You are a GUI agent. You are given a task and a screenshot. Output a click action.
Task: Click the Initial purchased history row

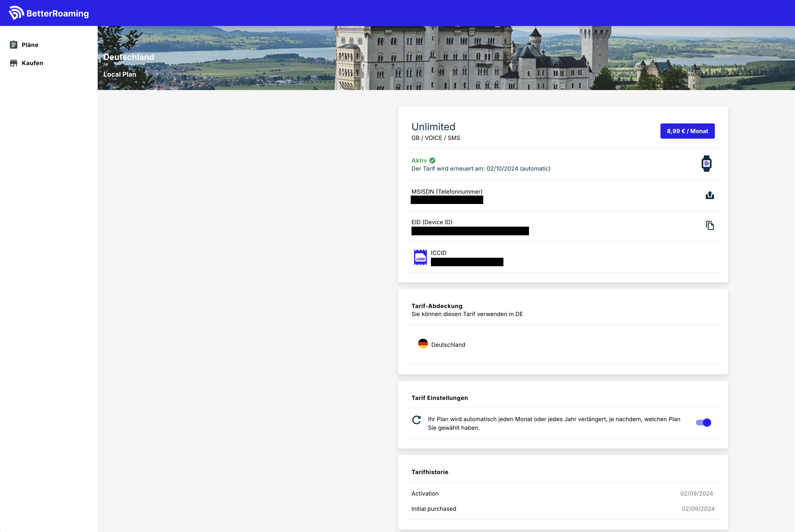434,509
